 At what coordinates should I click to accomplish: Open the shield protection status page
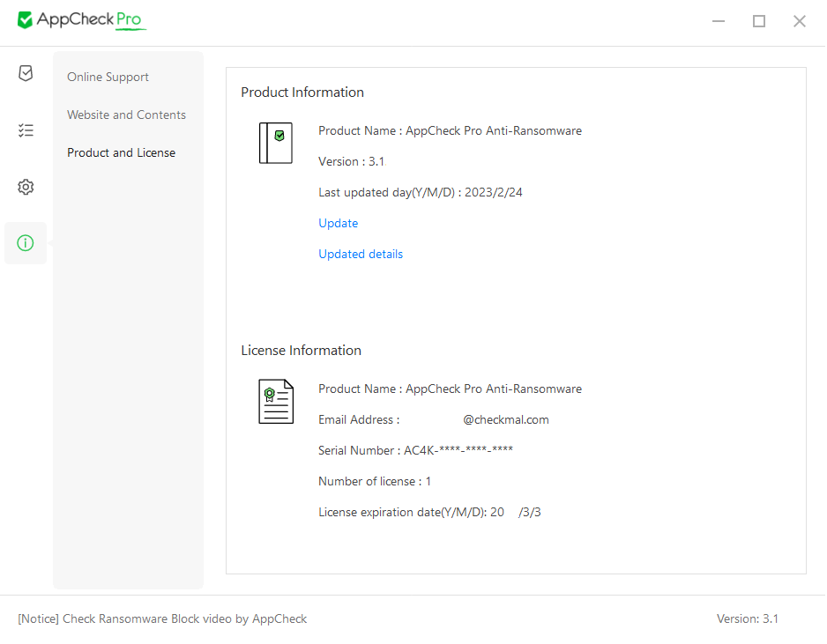click(26, 73)
